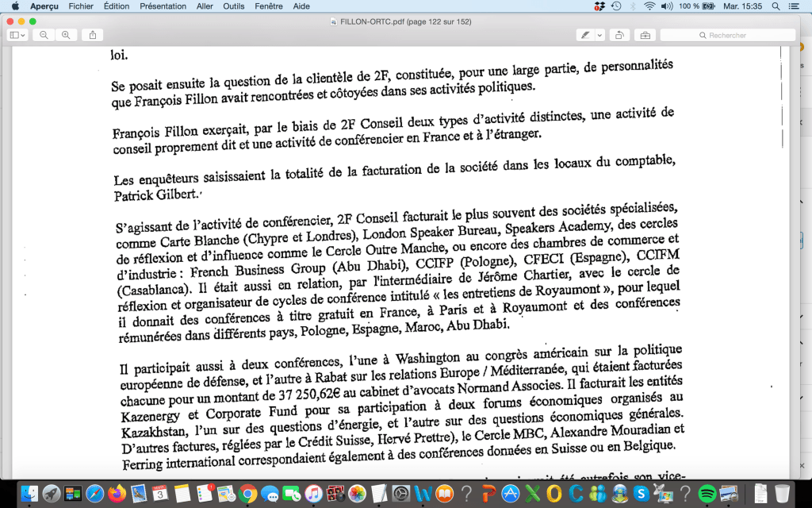Open the Outils menu
Image resolution: width=812 pixels, height=508 pixels.
click(233, 6)
